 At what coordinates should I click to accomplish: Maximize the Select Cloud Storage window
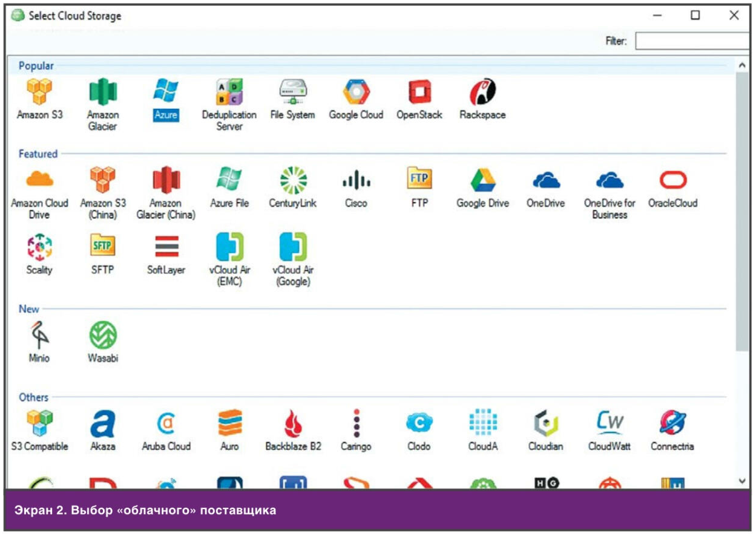[695, 15]
